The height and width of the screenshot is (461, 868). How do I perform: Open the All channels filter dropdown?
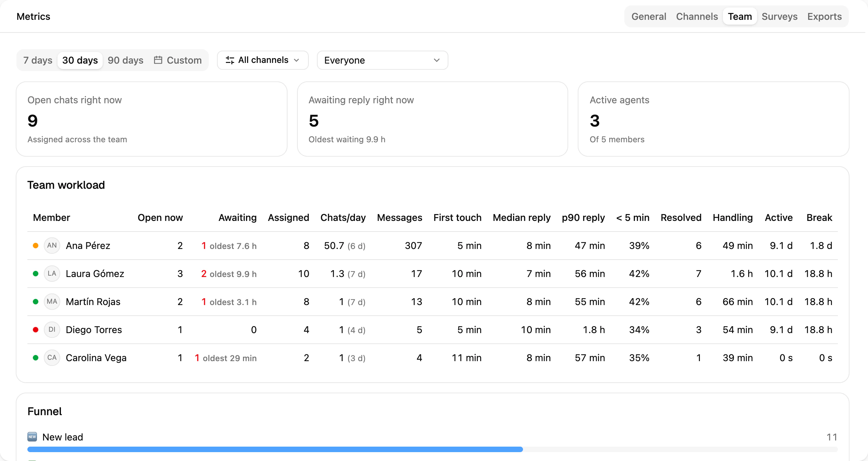coord(263,60)
